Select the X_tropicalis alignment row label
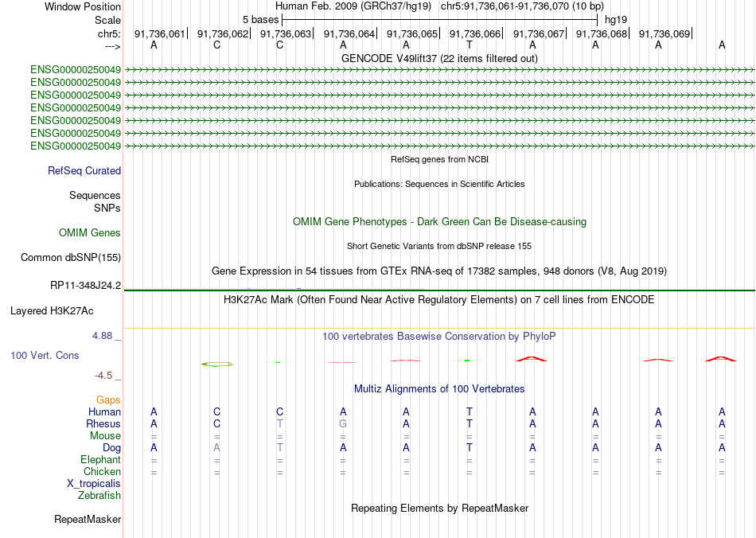The image size is (756, 538). (x=94, y=484)
